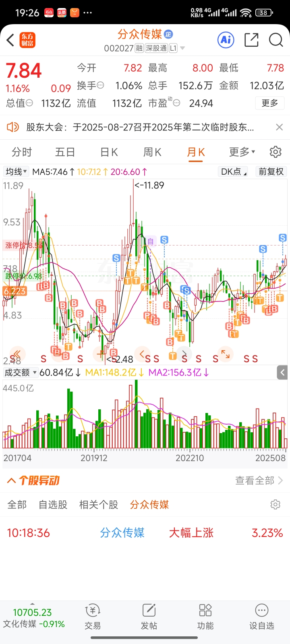Image resolution: width=290 pixels, height=644 pixels.
Task: Tap the 总值 info circle icon
Action: click(29, 103)
